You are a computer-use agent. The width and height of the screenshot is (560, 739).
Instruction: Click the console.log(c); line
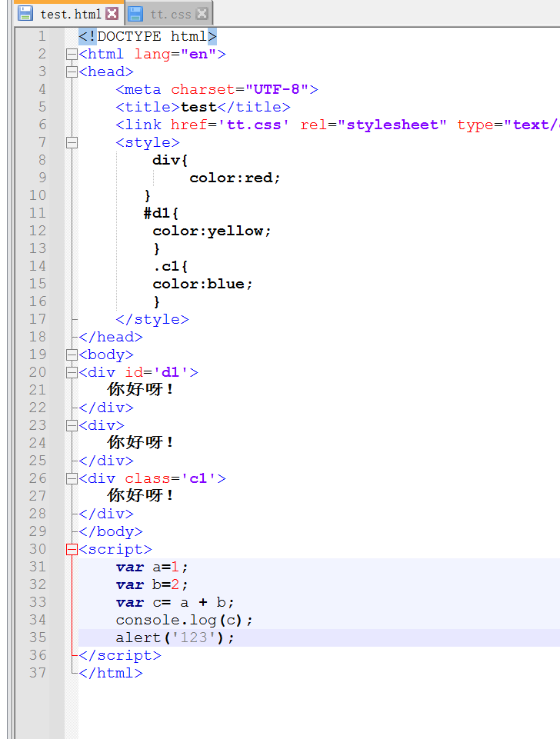point(185,621)
